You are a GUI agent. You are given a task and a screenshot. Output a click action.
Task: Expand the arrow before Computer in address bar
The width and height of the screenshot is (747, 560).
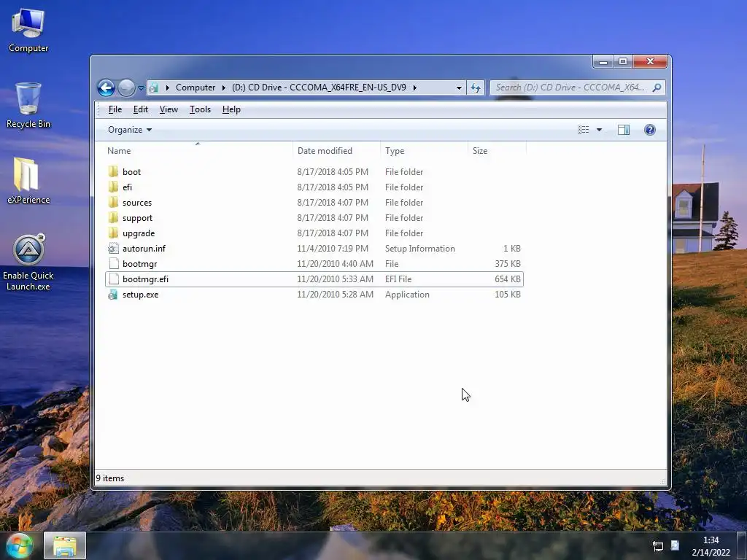click(167, 87)
